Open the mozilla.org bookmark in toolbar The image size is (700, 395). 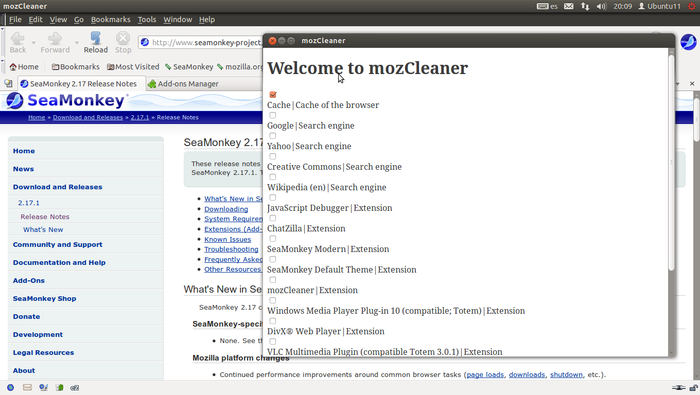240,67
